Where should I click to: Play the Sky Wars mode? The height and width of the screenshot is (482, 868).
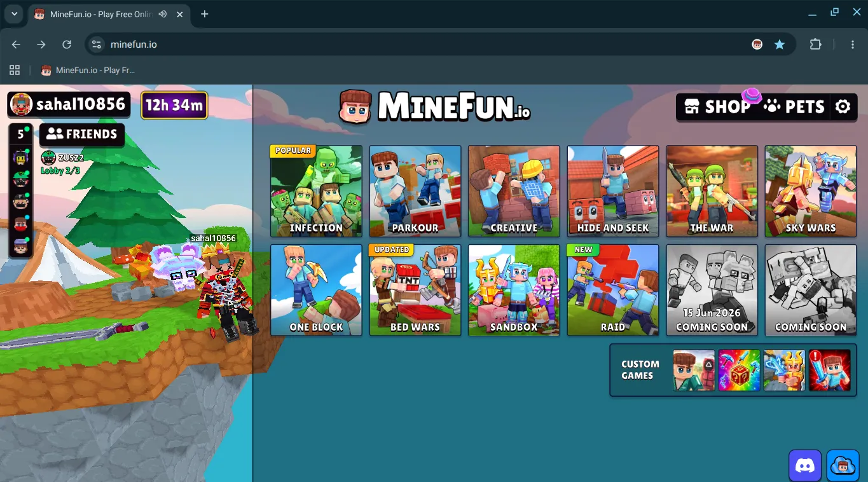pyautogui.click(x=811, y=191)
